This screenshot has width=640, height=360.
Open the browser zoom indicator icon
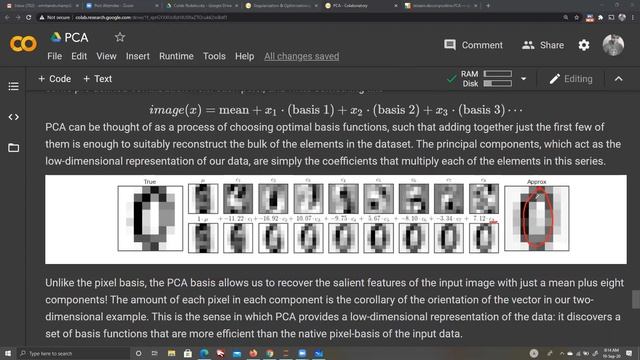click(x=565, y=18)
